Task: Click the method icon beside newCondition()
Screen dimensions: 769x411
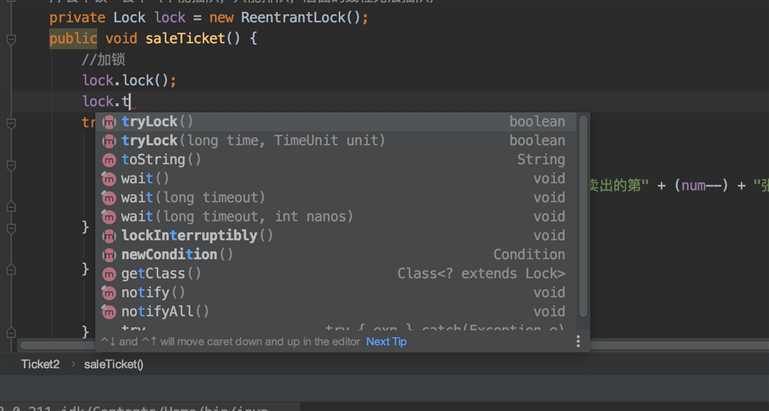Action: click(x=110, y=255)
